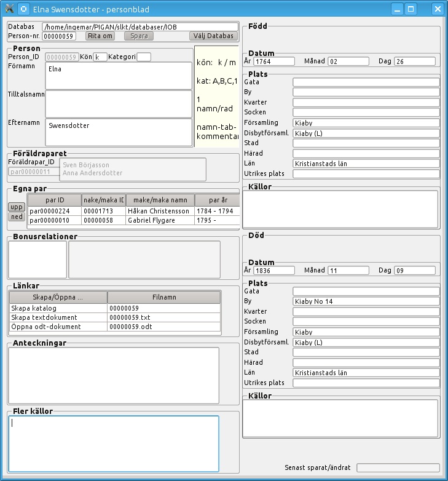The height and width of the screenshot is (481, 448).
Task: Click the left Bonusrelationer list box
Action: pyautogui.click(x=37, y=260)
